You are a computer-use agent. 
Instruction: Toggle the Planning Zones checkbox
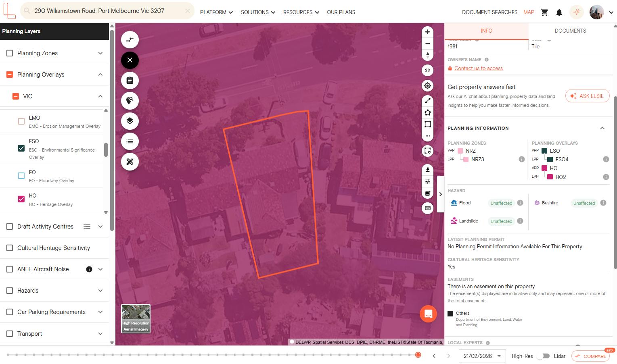10,53
